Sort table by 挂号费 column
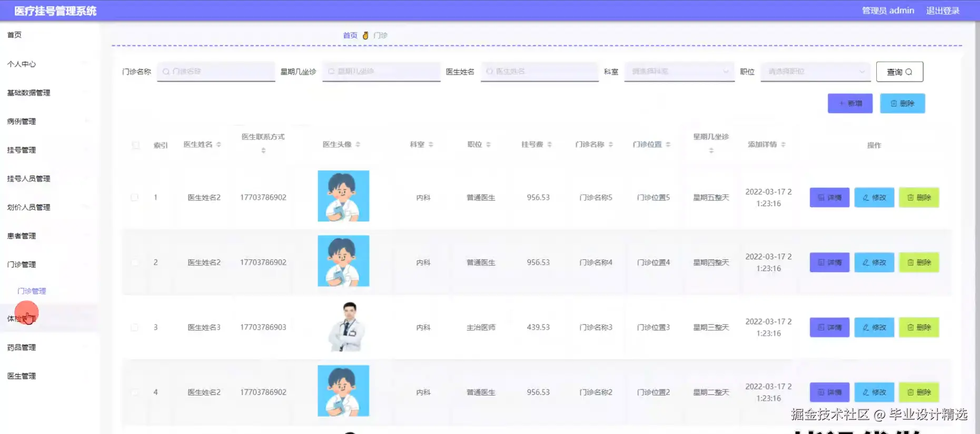Image resolution: width=980 pixels, height=434 pixels. point(549,145)
